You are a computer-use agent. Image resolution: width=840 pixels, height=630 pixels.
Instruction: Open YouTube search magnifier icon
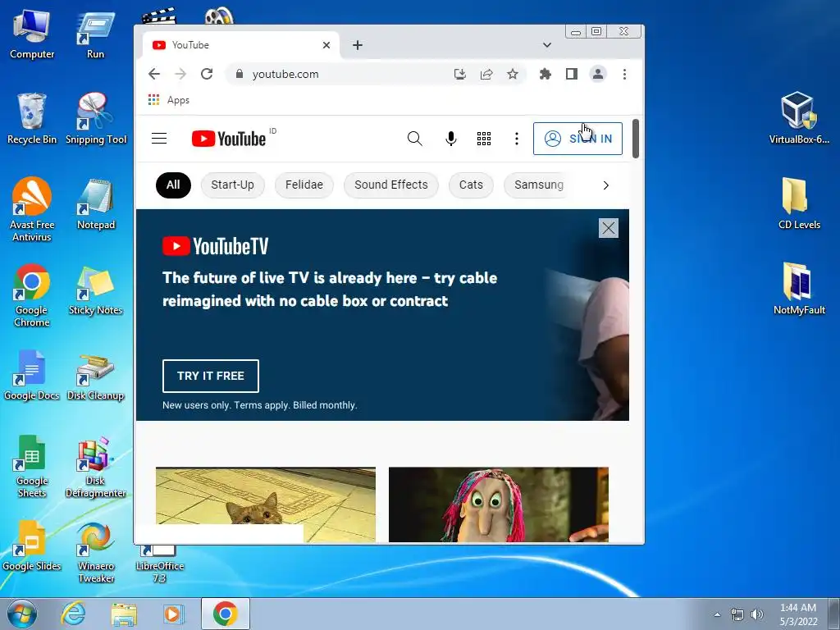tap(414, 139)
